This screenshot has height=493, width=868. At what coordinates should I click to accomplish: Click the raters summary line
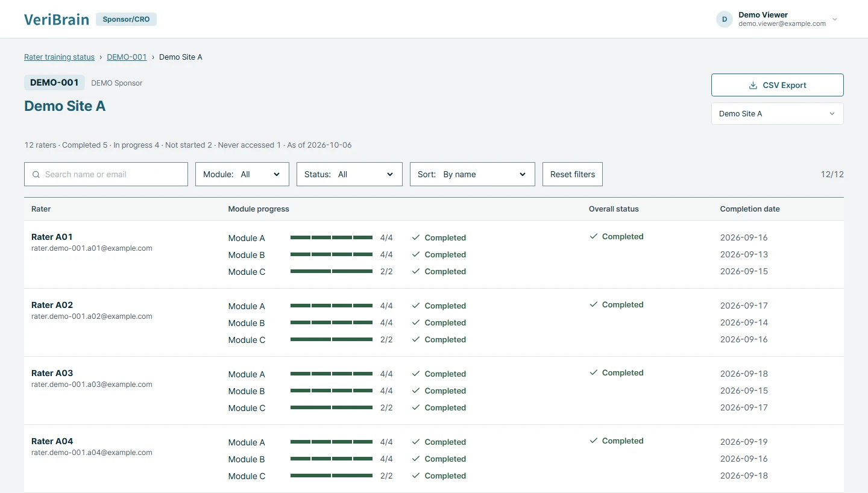tap(188, 145)
